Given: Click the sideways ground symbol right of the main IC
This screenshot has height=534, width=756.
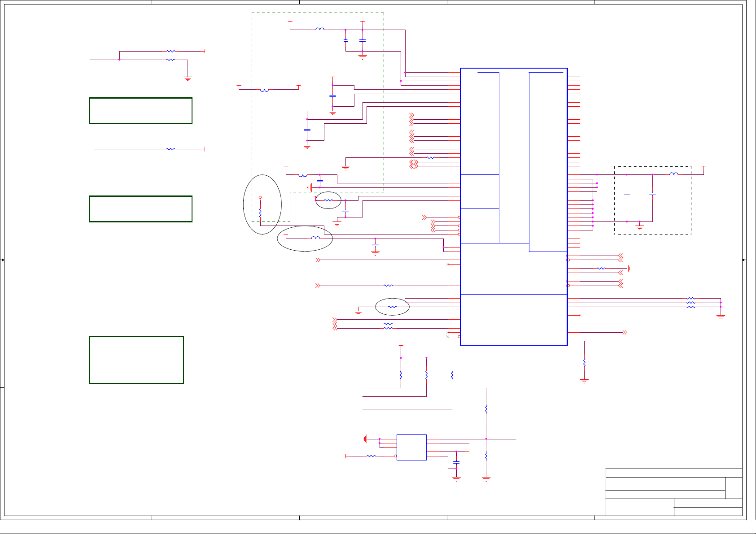Looking at the screenshot, I should [x=629, y=269].
